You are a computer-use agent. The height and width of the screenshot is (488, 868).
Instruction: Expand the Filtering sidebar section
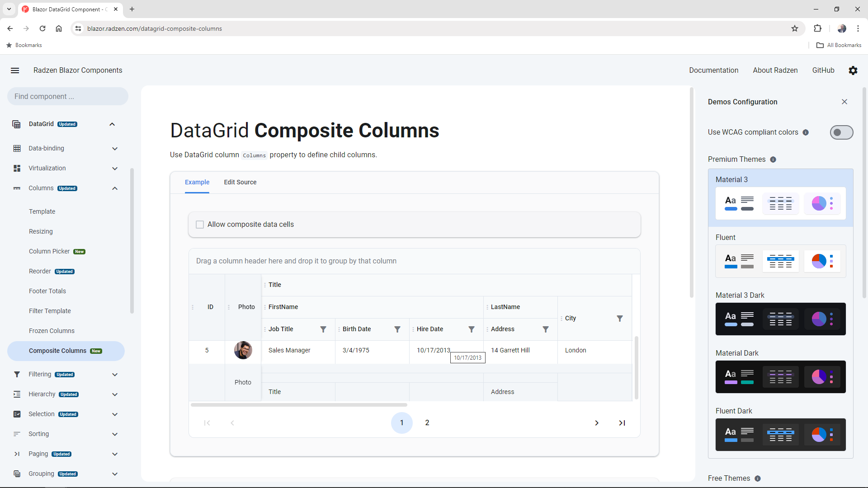point(115,375)
